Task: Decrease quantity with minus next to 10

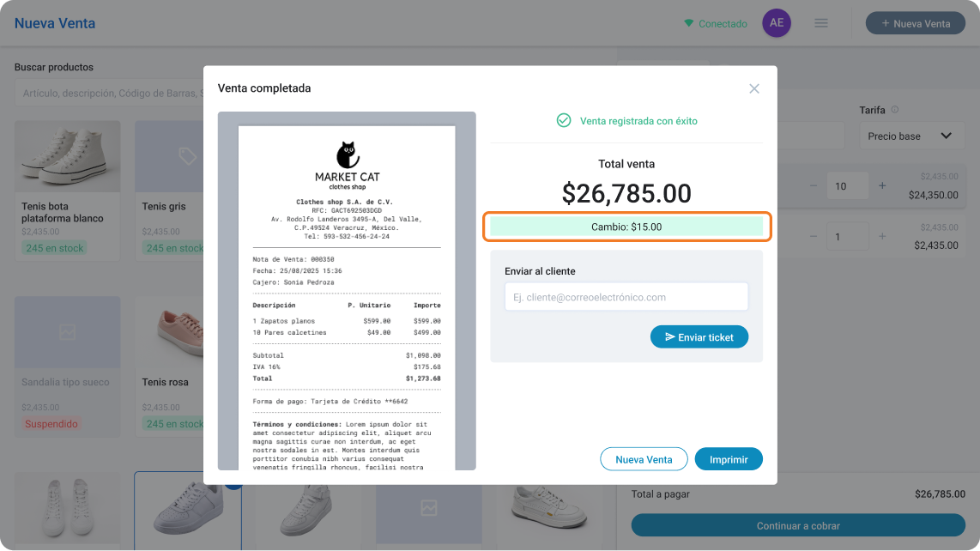Action: click(814, 185)
